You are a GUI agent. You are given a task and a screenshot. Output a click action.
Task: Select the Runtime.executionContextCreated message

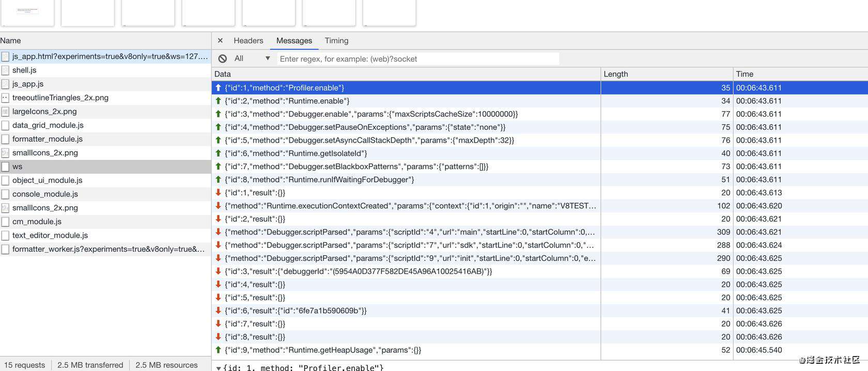(x=540, y=206)
